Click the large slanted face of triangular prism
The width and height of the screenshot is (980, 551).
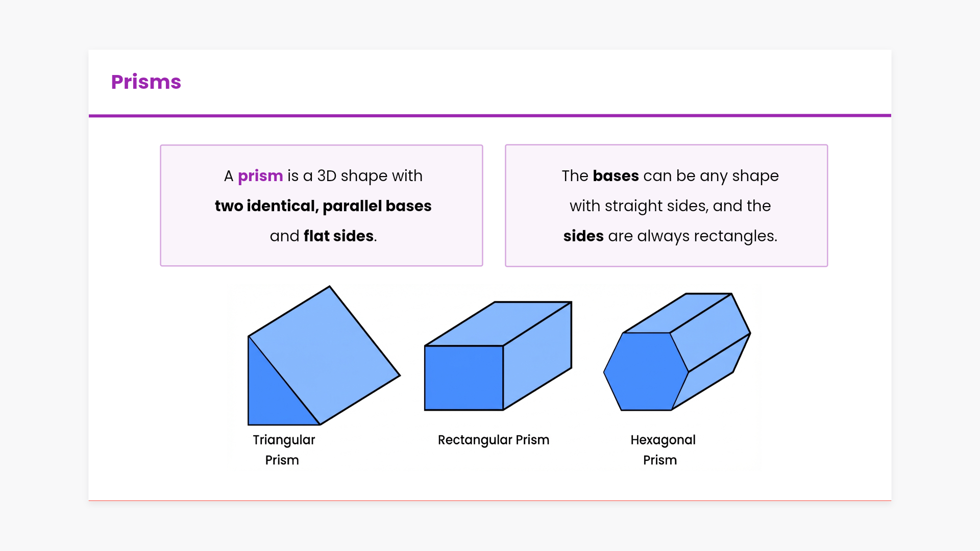click(327, 352)
